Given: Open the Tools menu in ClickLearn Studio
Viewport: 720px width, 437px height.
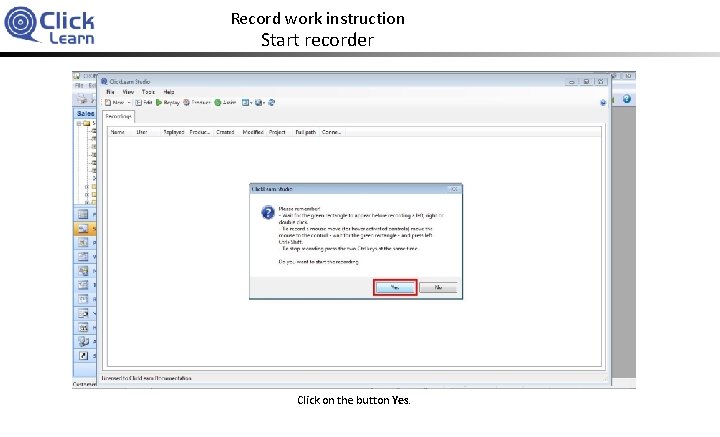Looking at the screenshot, I should click(x=148, y=92).
